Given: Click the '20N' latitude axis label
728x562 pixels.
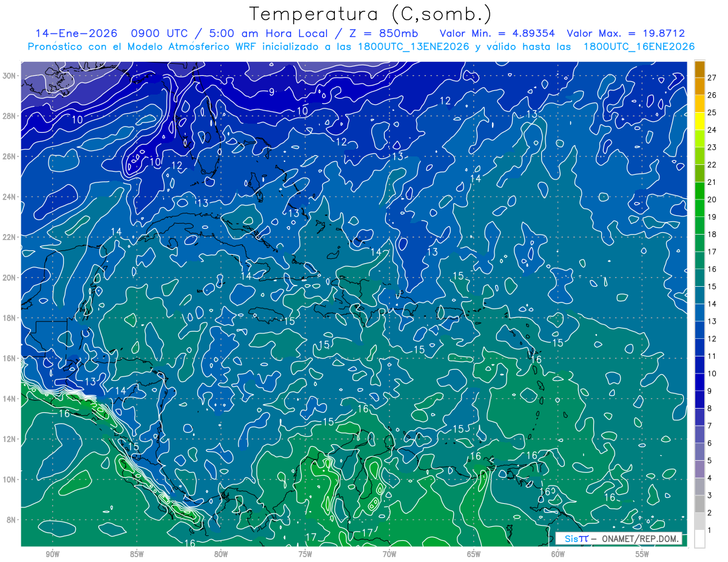Looking at the screenshot, I should [x=10, y=278].
